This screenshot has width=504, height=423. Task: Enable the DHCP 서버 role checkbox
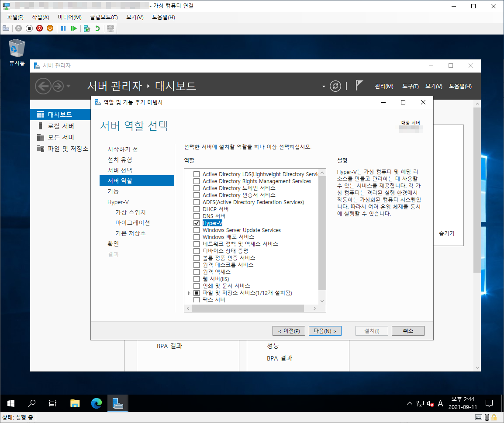197,209
